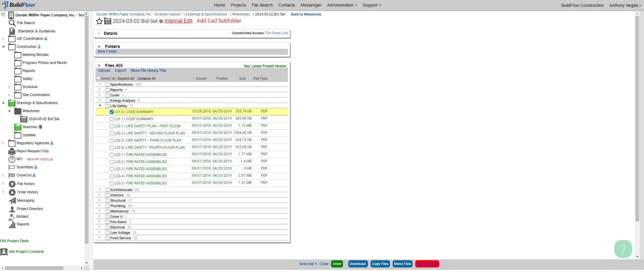Expand the Specifications file group
644x271 pixels.
pos(100,84)
